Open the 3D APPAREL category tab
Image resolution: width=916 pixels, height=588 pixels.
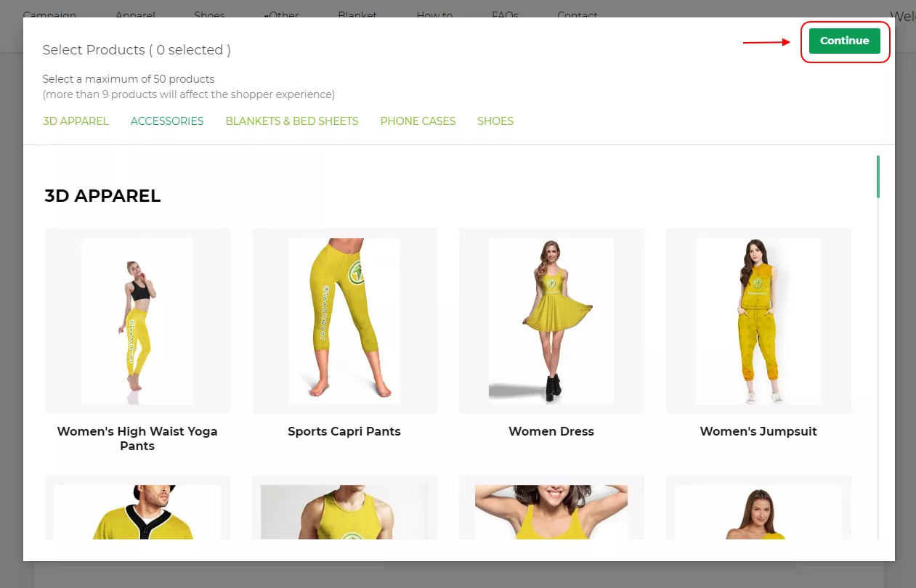click(76, 121)
